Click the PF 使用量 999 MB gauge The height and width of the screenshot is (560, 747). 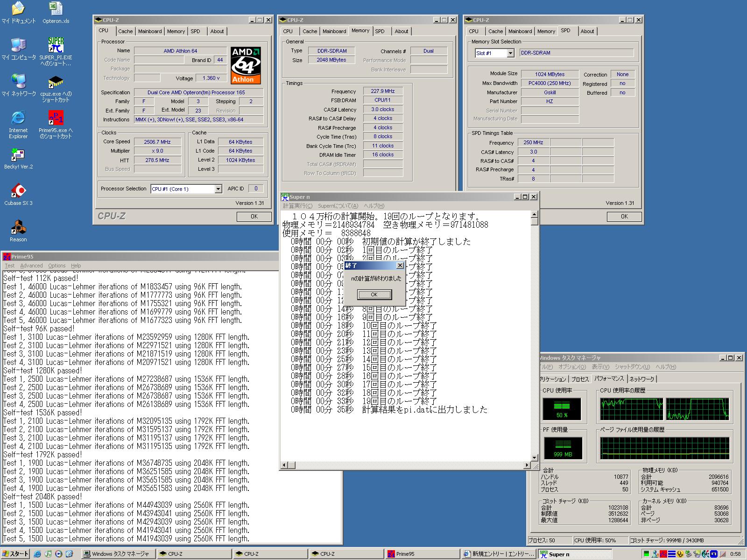(x=563, y=448)
